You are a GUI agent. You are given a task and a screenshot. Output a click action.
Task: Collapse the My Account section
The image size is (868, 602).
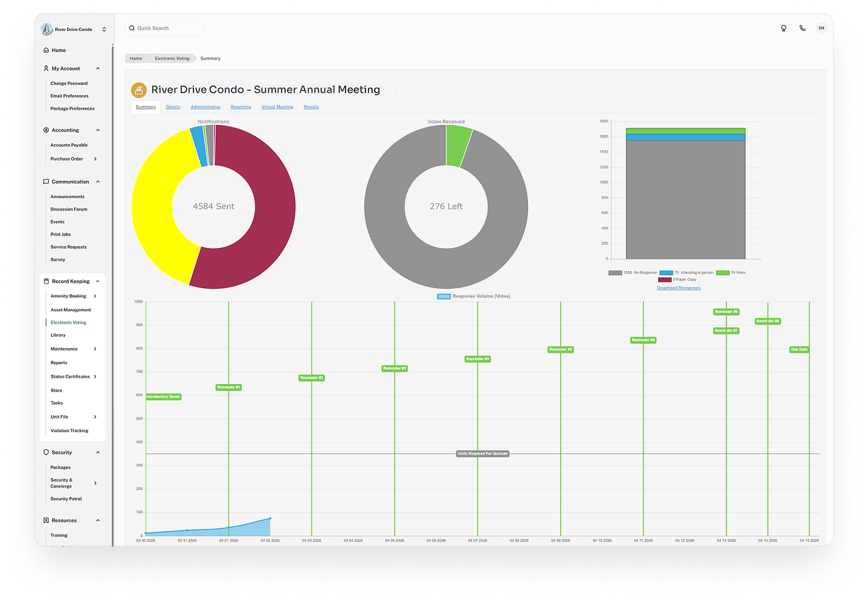pos(98,68)
